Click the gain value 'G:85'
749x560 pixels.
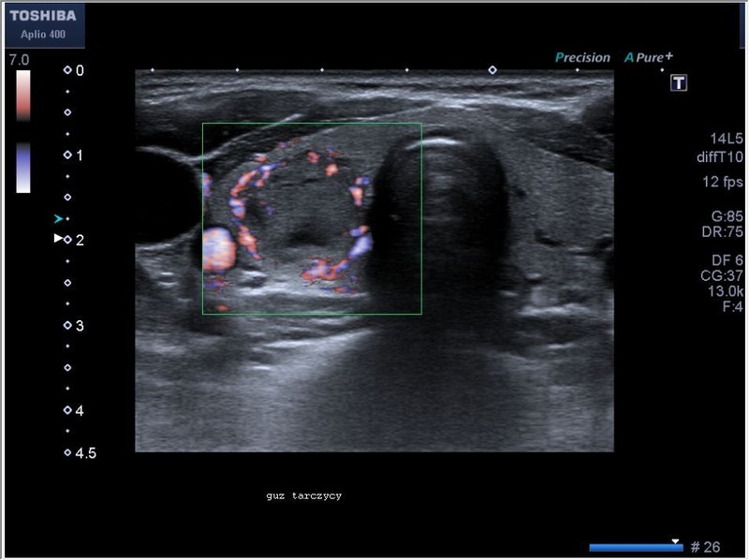727,216
